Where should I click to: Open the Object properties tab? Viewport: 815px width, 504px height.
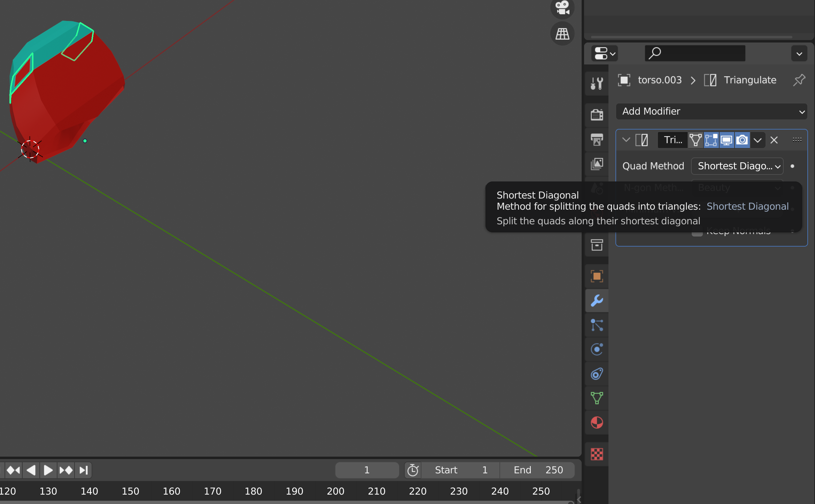(597, 276)
